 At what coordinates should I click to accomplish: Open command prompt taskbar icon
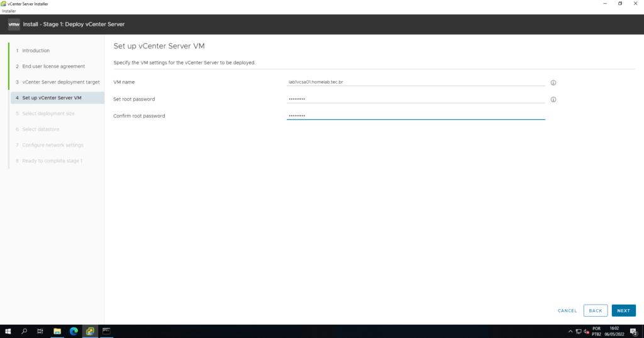tap(106, 331)
